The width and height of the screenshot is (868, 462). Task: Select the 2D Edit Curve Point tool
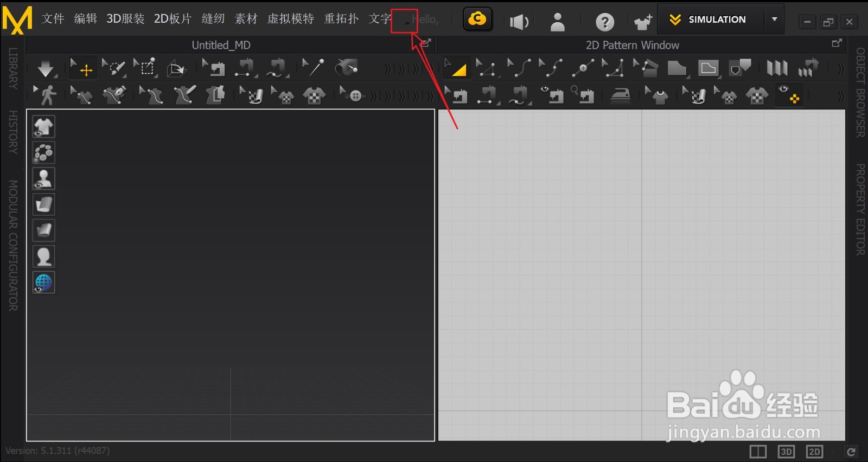[550, 68]
